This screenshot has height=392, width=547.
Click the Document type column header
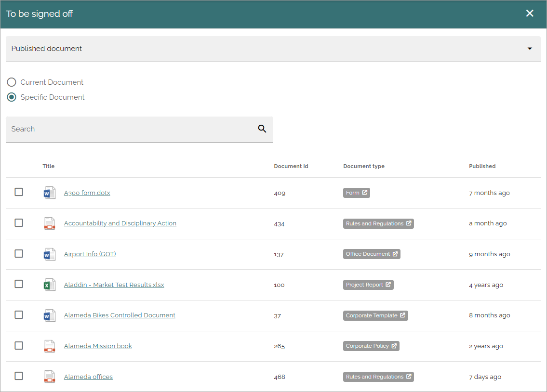364,166
